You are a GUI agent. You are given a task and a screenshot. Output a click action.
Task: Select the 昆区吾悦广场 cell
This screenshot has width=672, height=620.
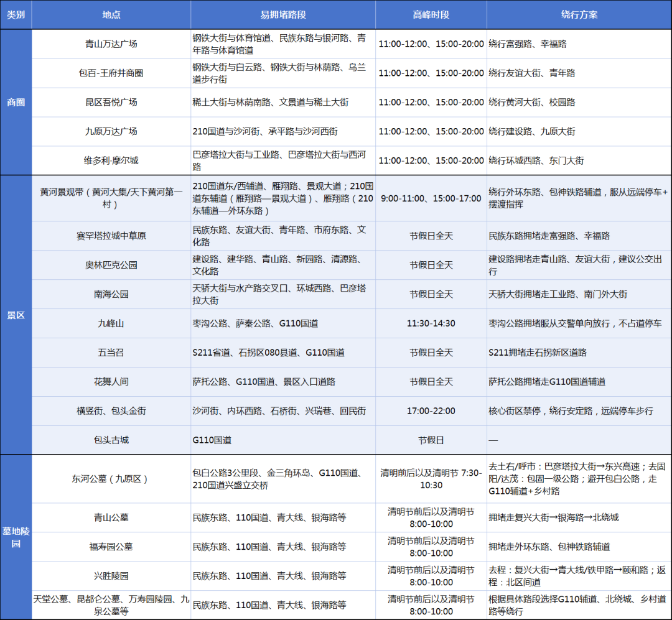click(x=111, y=103)
